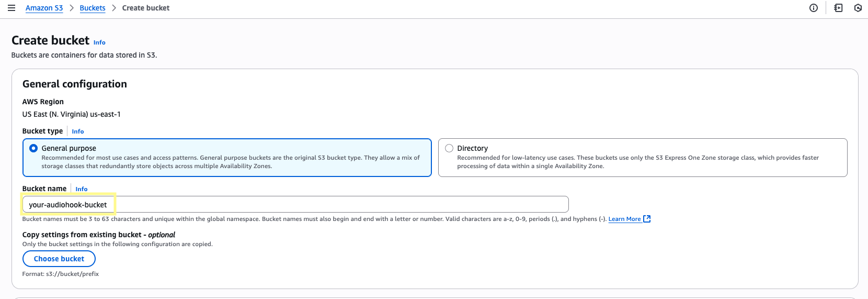
Task: Open the hamburger navigation menu
Action: (x=11, y=8)
